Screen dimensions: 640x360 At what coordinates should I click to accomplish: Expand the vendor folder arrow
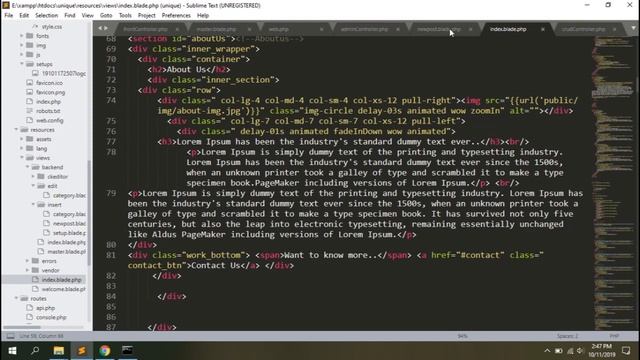27,270
